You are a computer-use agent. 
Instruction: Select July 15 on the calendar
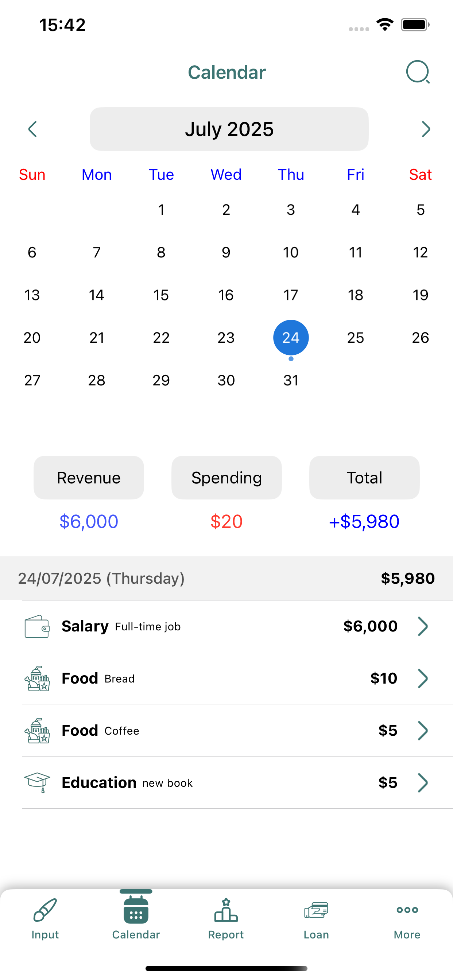coord(161,295)
